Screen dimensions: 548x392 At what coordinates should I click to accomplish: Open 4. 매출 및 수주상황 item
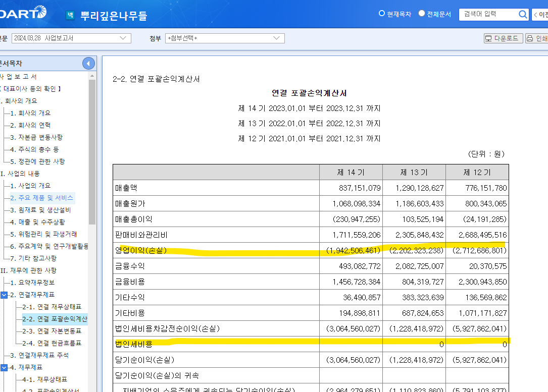[x=37, y=222]
